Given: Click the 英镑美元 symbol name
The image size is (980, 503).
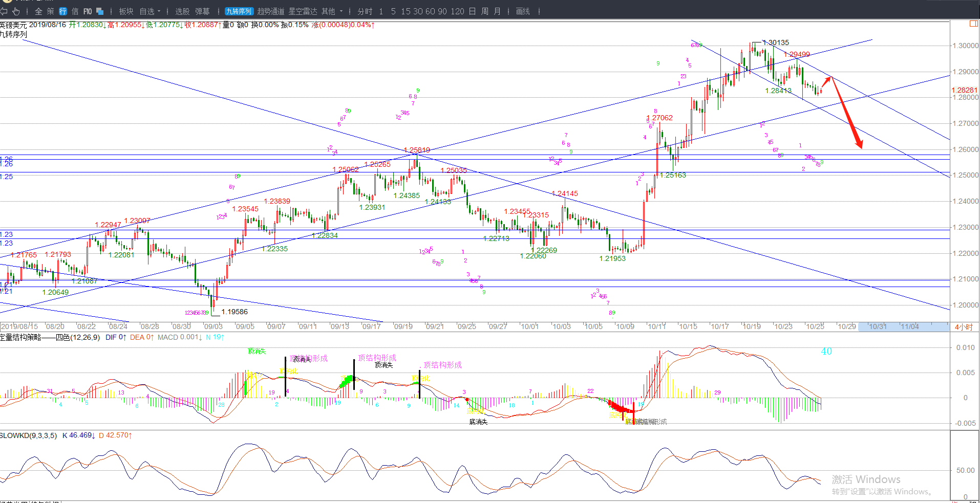Looking at the screenshot, I should pos(14,25).
